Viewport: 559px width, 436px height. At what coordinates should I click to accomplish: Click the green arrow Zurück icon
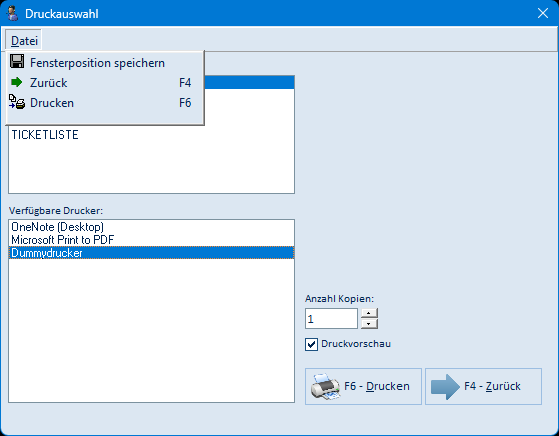click(x=16, y=82)
